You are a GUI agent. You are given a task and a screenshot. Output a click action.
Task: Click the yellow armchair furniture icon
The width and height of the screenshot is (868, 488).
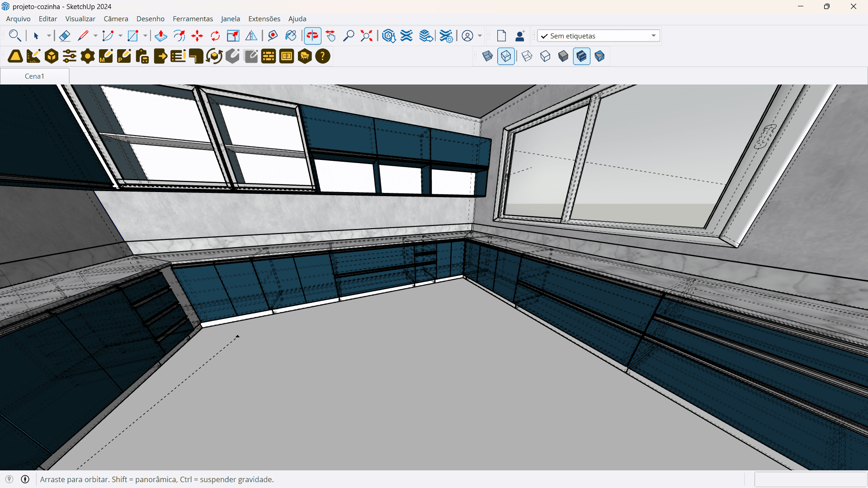tap(305, 56)
